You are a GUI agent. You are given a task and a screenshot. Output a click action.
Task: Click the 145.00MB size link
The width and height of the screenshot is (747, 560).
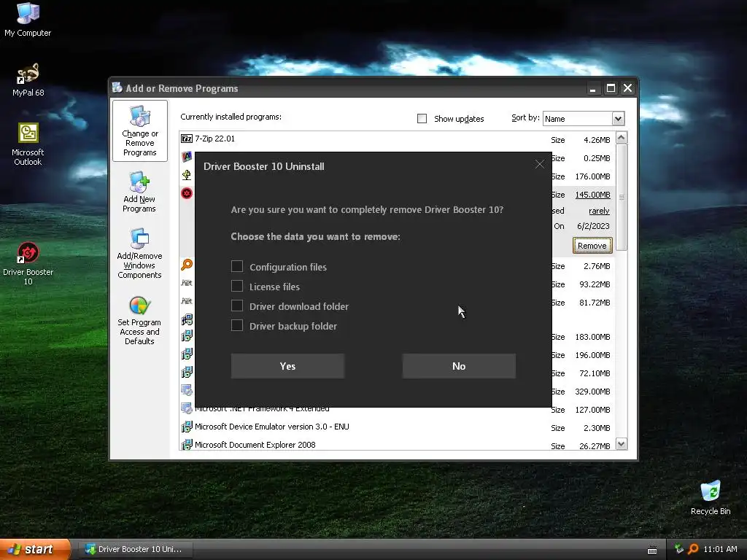[x=592, y=195]
